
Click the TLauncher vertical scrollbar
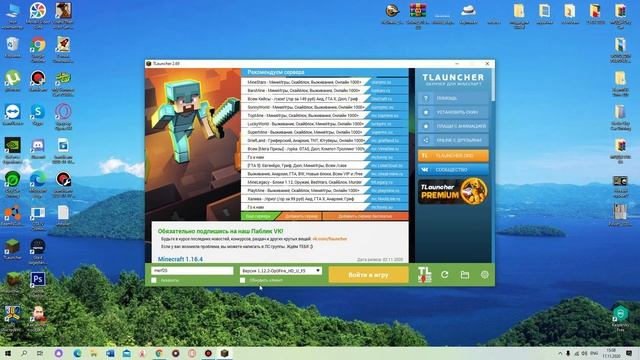(x=493, y=84)
